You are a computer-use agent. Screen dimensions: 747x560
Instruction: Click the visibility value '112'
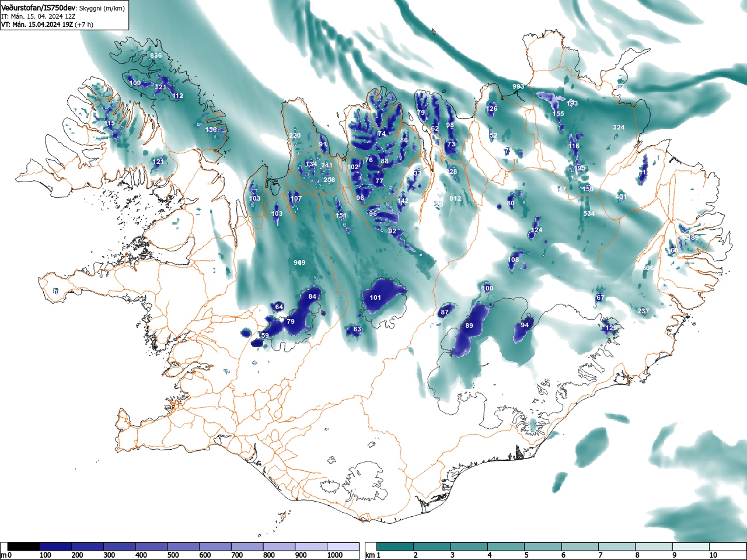point(177,96)
